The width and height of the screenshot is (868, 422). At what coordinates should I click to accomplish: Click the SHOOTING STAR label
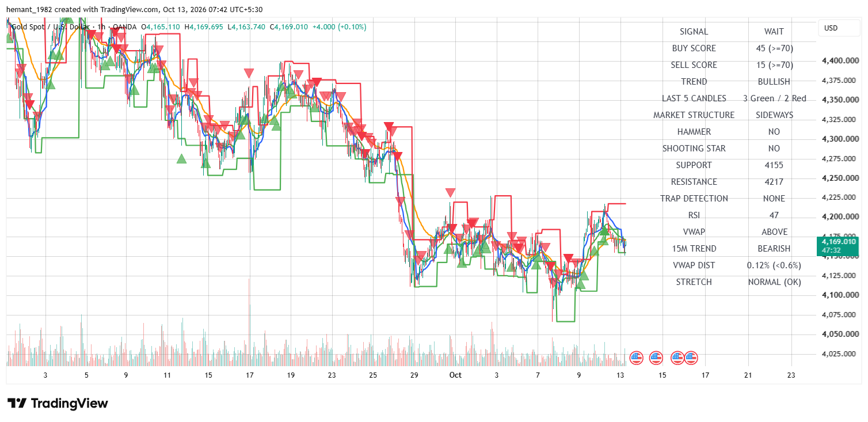(x=694, y=149)
